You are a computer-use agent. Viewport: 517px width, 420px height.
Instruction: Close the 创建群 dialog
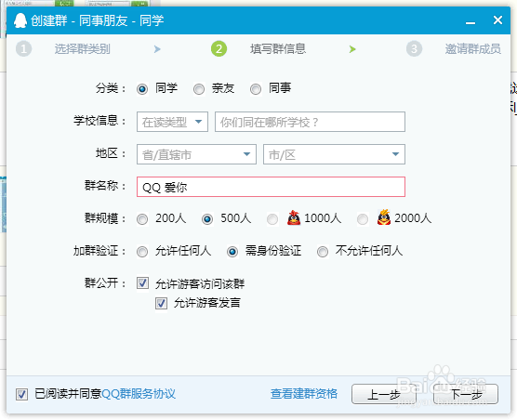pos(497,20)
